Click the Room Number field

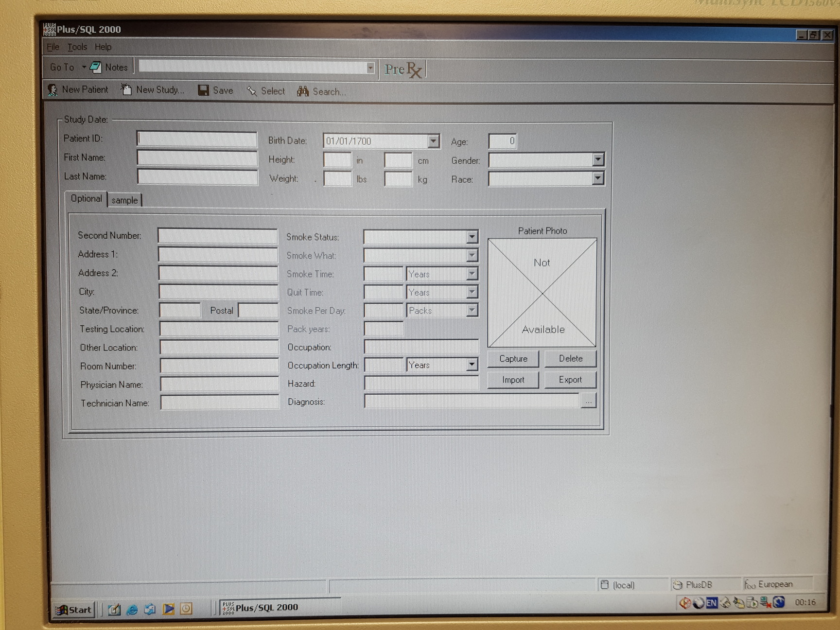point(219,366)
